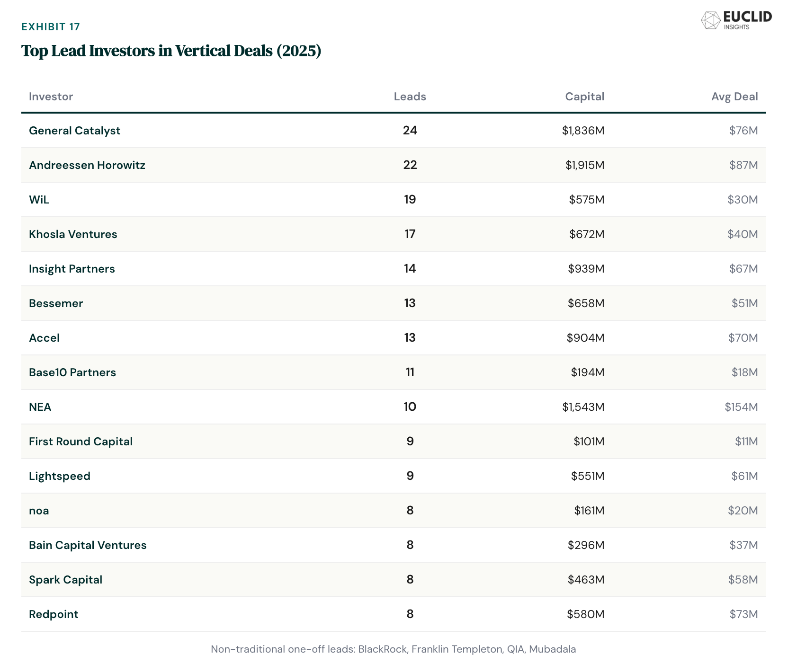Click the Capital column header

tap(585, 97)
